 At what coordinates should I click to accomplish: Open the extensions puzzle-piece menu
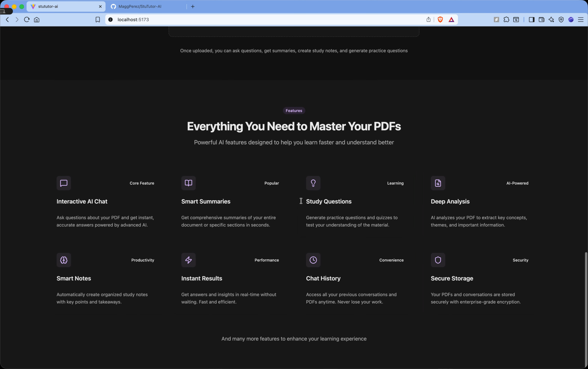pyautogui.click(x=506, y=19)
